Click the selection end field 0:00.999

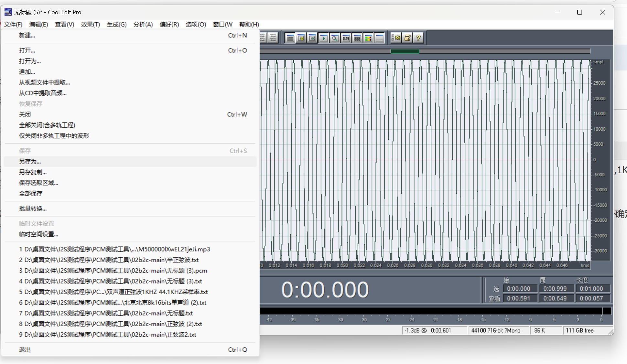(556, 289)
